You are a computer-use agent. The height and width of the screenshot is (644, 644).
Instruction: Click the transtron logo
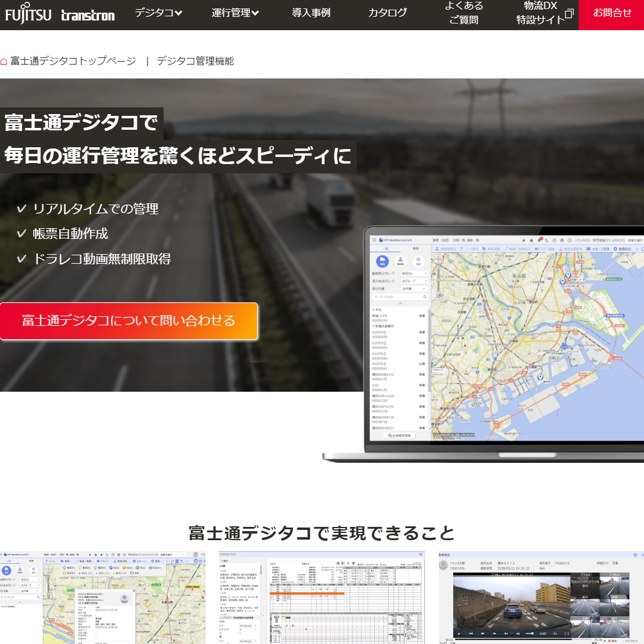click(88, 15)
